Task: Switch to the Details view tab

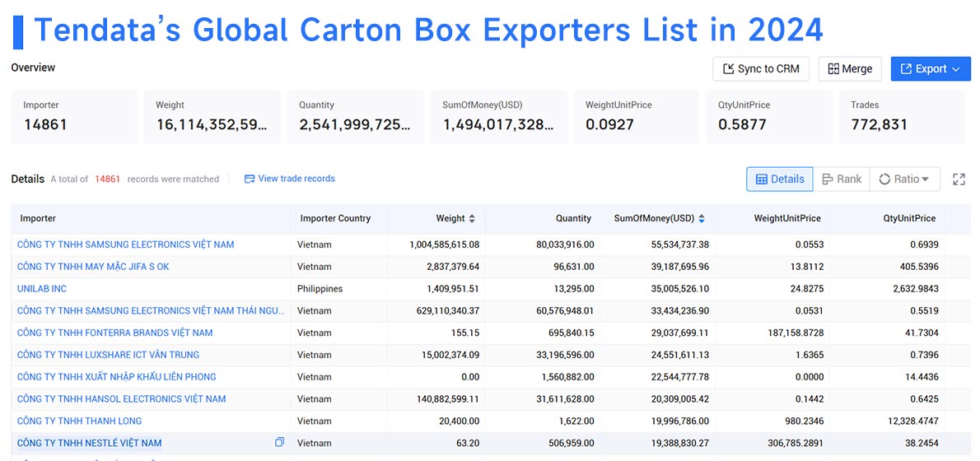Action: [x=779, y=179]
